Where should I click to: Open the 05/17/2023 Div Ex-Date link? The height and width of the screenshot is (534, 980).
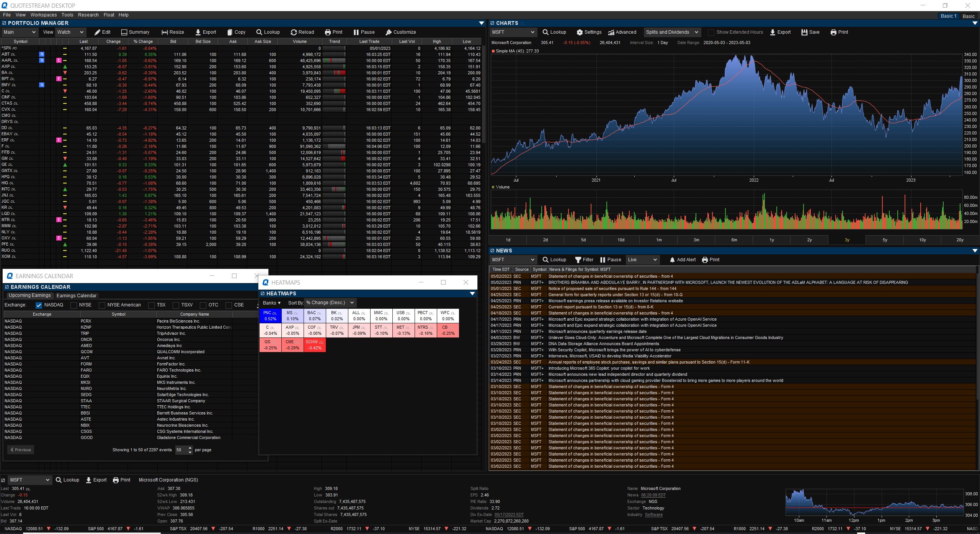509,514
